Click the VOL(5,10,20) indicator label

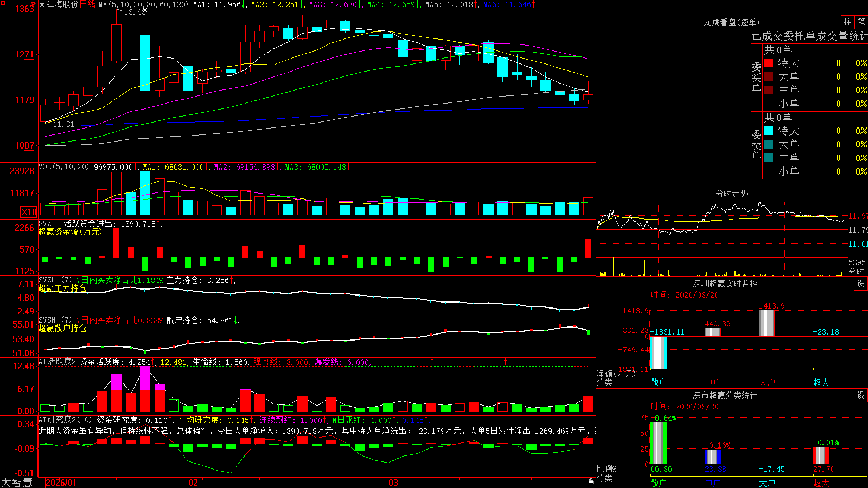click(x=63, y=167)
